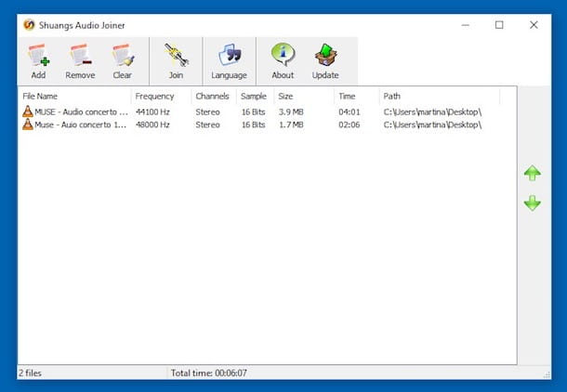Click the '44100 Hz' frequency cell
The width and height of the screenshot is (567, 392).
tap(152, 112)
